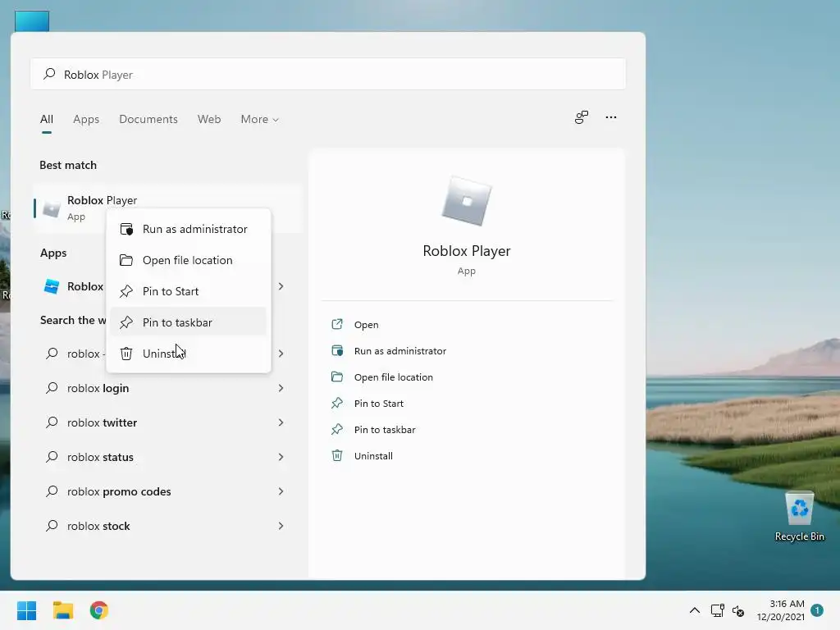Click search icon beside roblox status
This screenshot has height=630, width=840.
point(52,456)
